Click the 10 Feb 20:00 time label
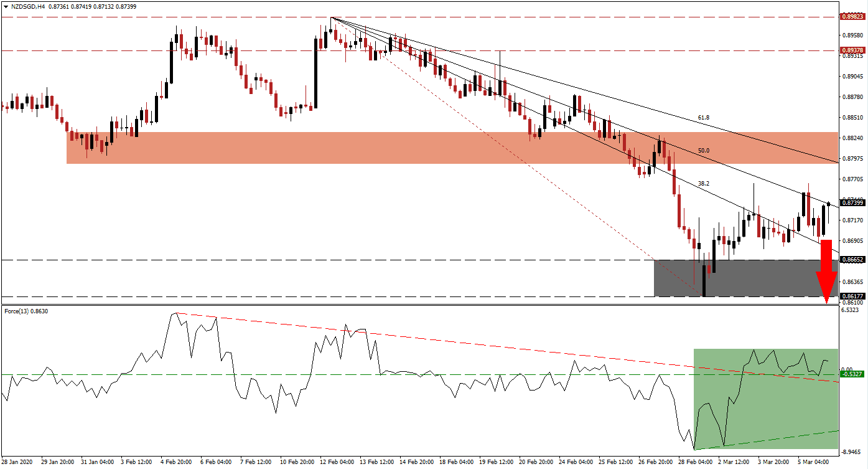 coord(298,463)
